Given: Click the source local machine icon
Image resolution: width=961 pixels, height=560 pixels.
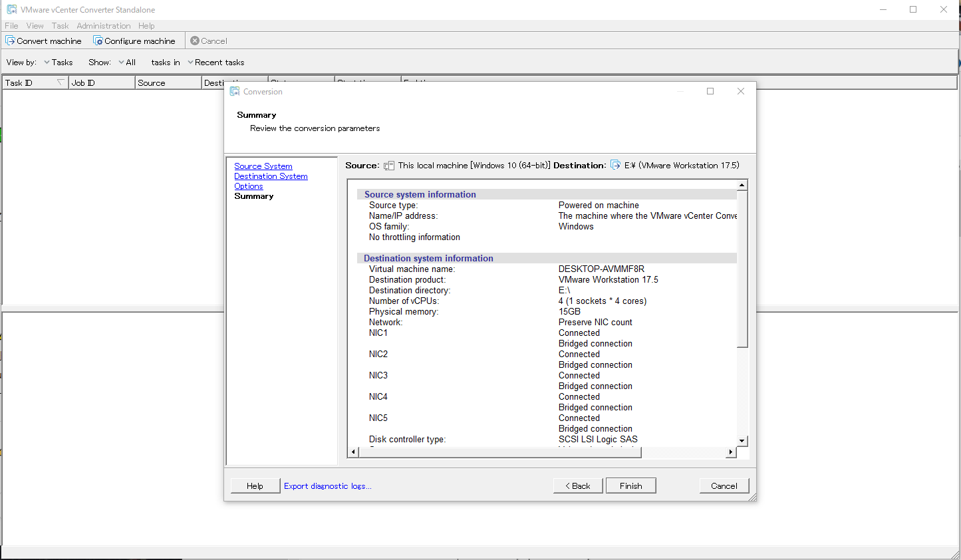Looking at the screenshot, I should pyautogui.click(x=389, y=166).
